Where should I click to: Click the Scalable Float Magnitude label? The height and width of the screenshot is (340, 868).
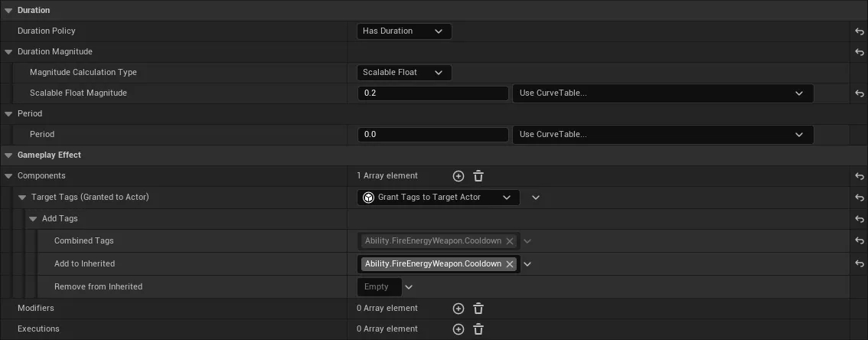(x=78, y=93)
